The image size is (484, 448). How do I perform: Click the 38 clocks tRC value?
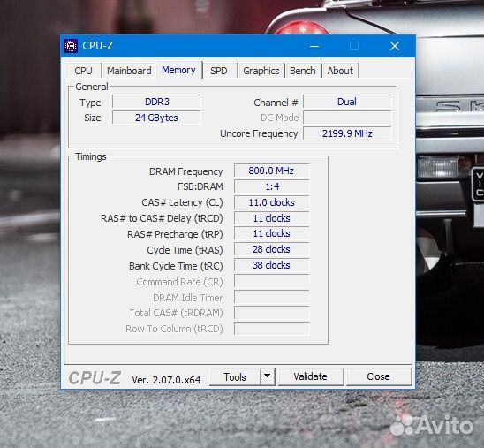pyautogui.click(x=272, y=265)
